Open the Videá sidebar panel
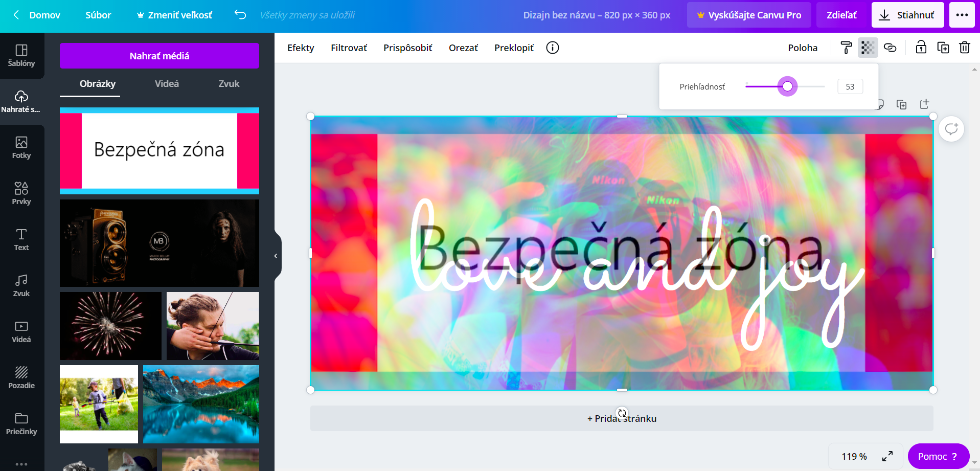This screenshot has height=471, width=980. 21,332
